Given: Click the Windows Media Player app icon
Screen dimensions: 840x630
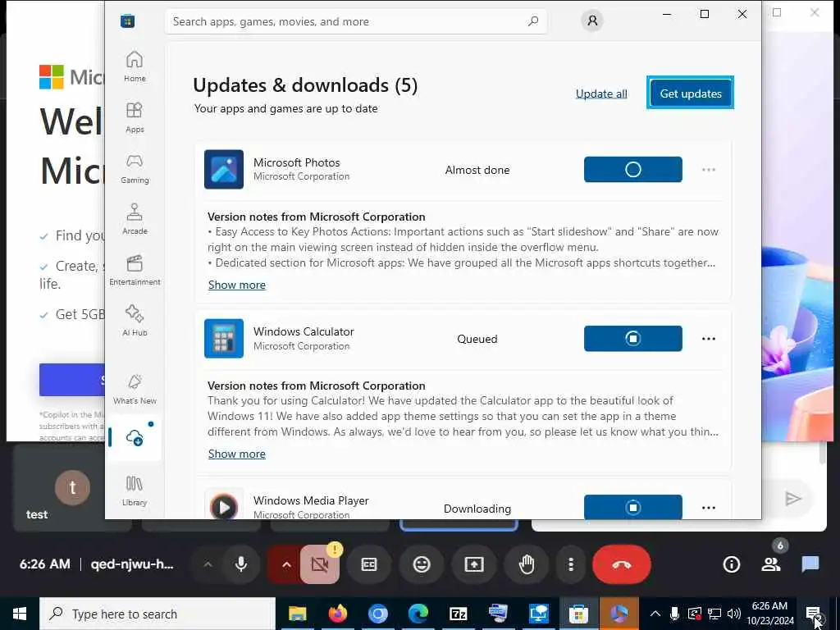Looking at the screenshot, I should point(224,504).
